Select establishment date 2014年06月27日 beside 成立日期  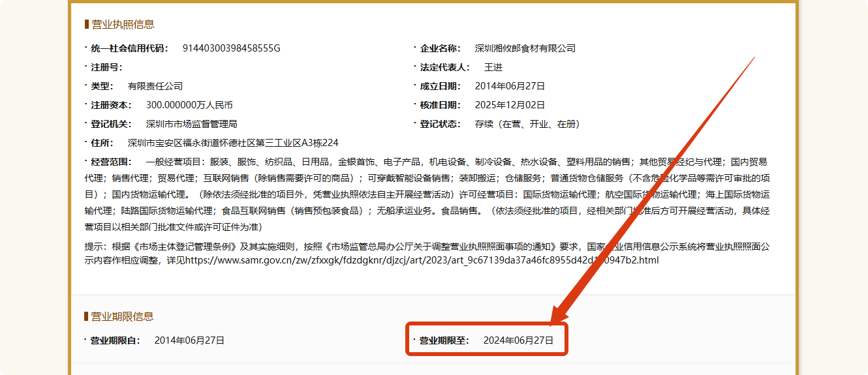tap(510, 86)
